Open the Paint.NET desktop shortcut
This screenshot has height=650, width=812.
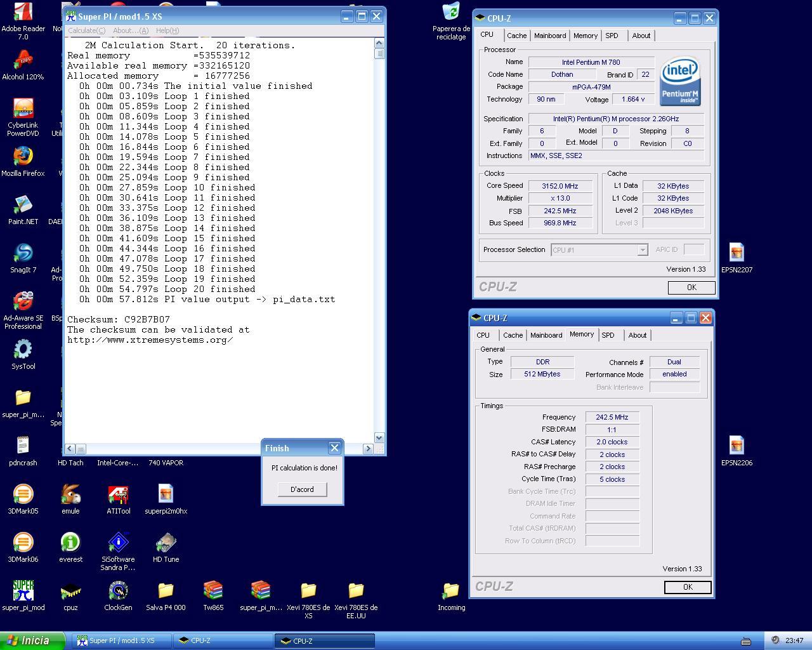click(x=23, y=205)
